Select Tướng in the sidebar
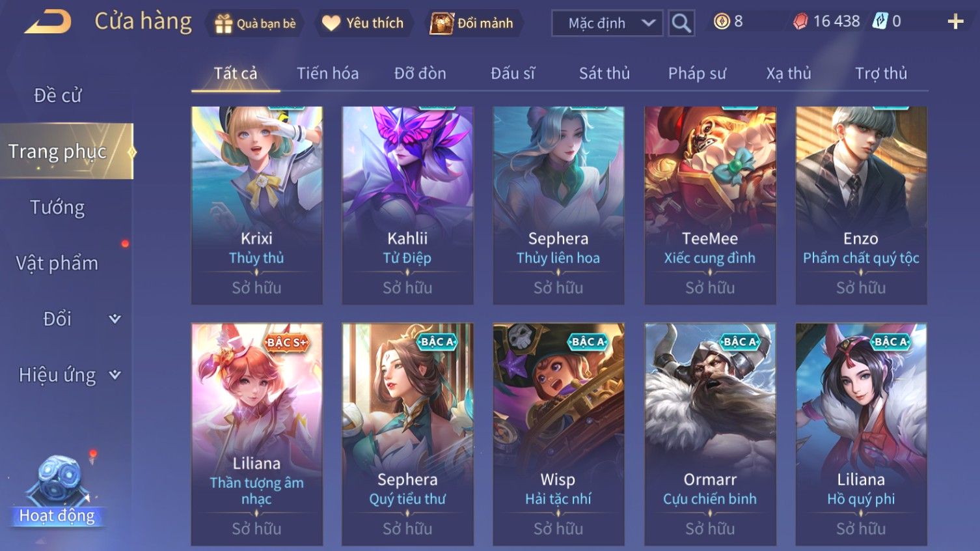The height and width of the screenshot is (551, 980). click(x=57, y=208)
